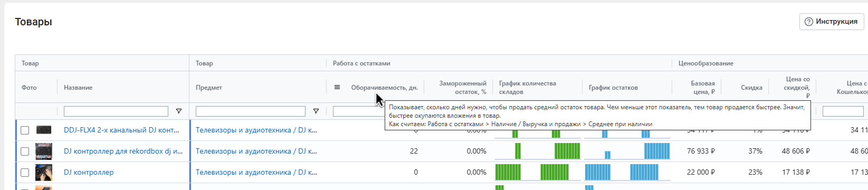868x190 pixels.
Task: Open the DDJ-FLX4 2-х канальный product link
Action: point(121,130)
